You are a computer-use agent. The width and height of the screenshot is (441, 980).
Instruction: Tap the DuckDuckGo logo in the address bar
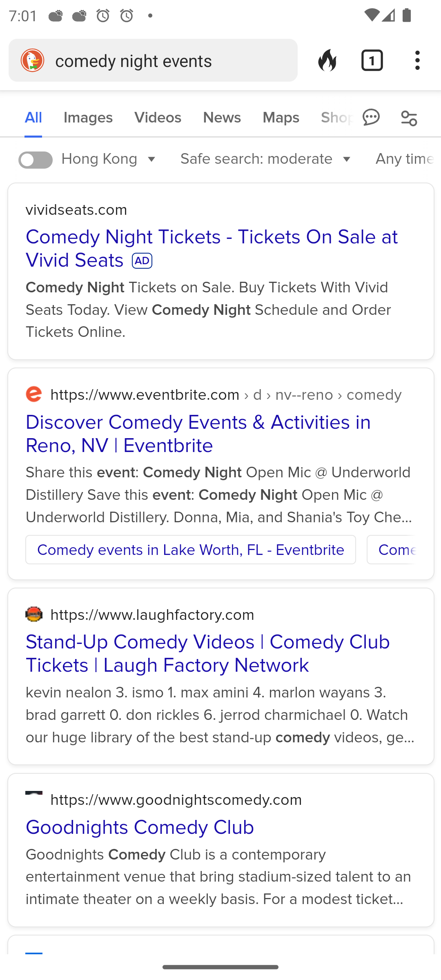click(x=33, y=60)
